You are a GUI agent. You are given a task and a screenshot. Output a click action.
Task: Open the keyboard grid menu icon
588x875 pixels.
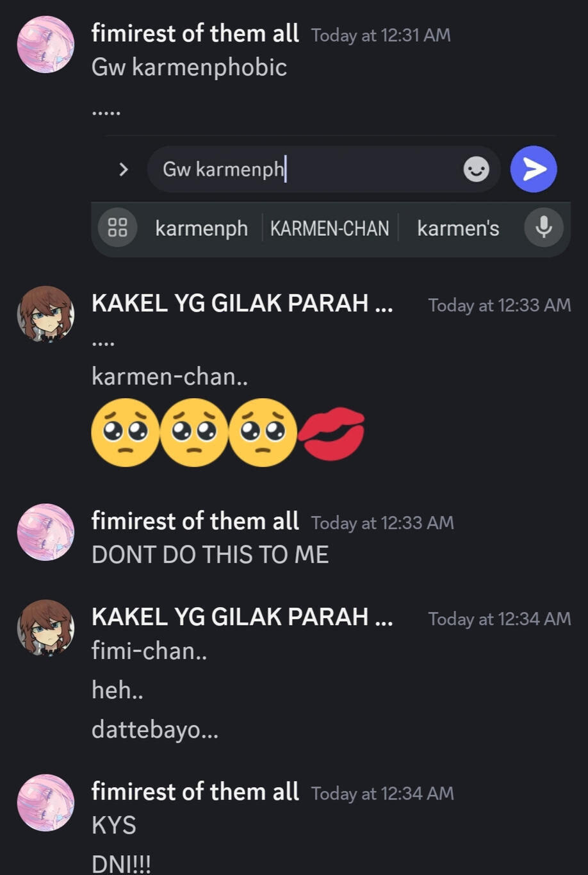(x=117, y=228)
